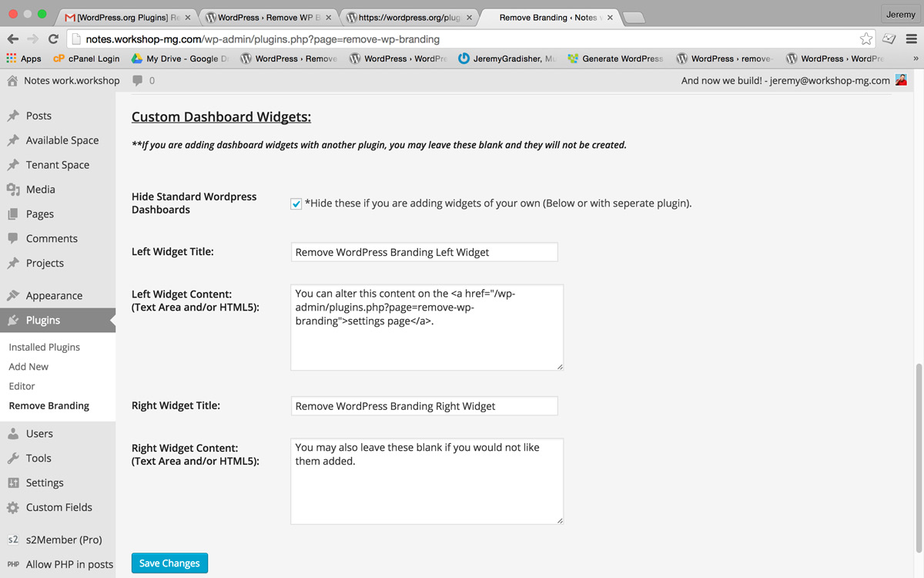Click the address bar URL
Screen dimensions: 924x578
click(x=263, y=39)
